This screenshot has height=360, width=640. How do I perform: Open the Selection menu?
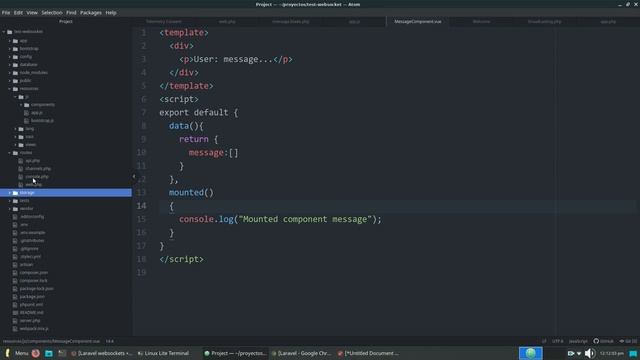(52, 13)
